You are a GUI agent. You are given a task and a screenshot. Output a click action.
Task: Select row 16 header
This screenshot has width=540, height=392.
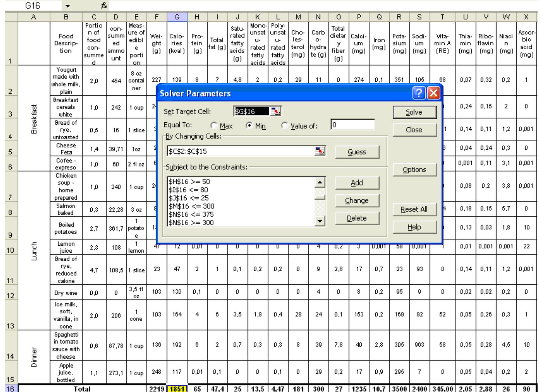(x=11, y=388)
